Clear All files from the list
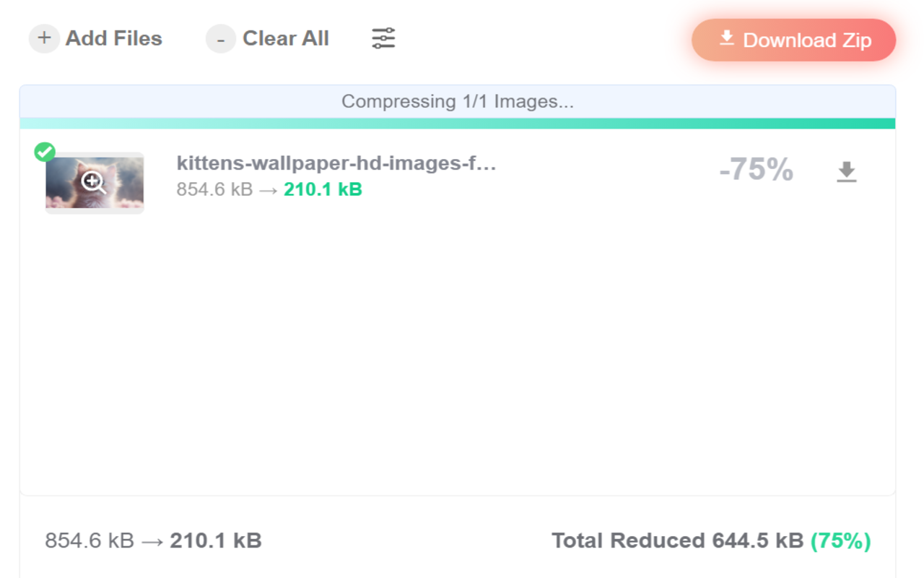 [x=286, y=38]
